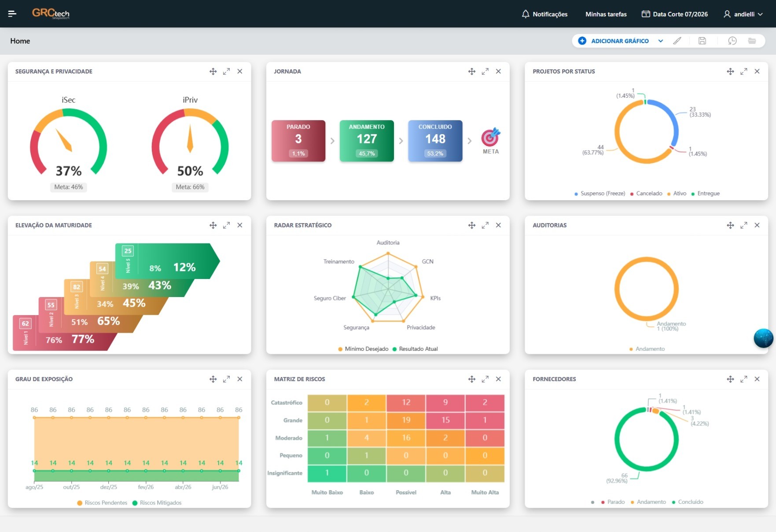
Task: Expand the Elevação da Maturidade card fullscreen
Action: point(226,225)
